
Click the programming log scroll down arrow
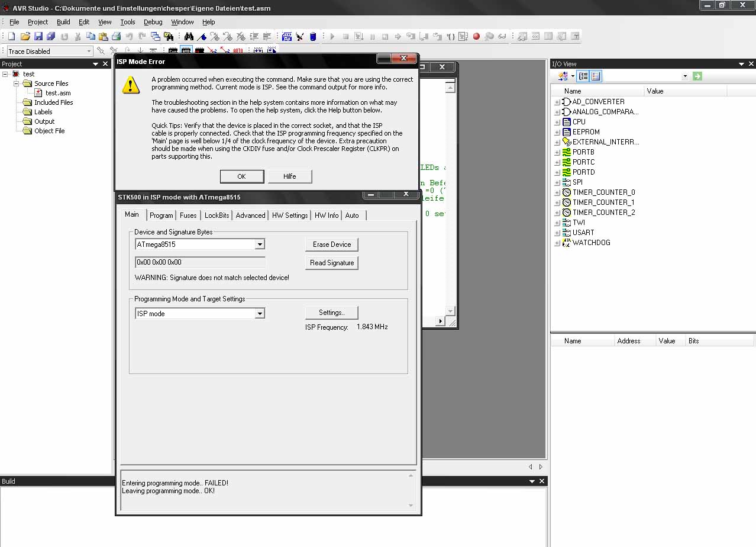coord(411,505)
